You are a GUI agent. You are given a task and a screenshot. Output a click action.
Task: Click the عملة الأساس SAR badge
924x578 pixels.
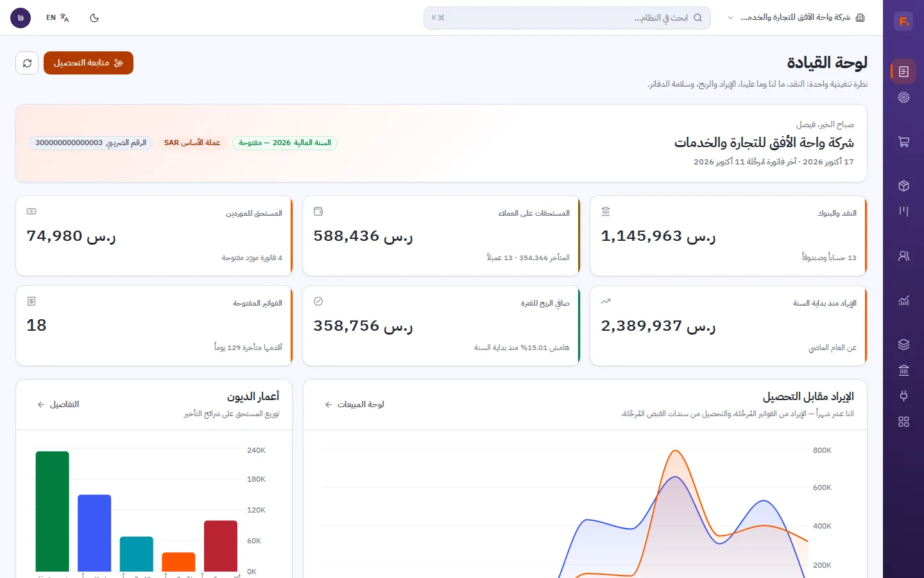tap(193, 143)
